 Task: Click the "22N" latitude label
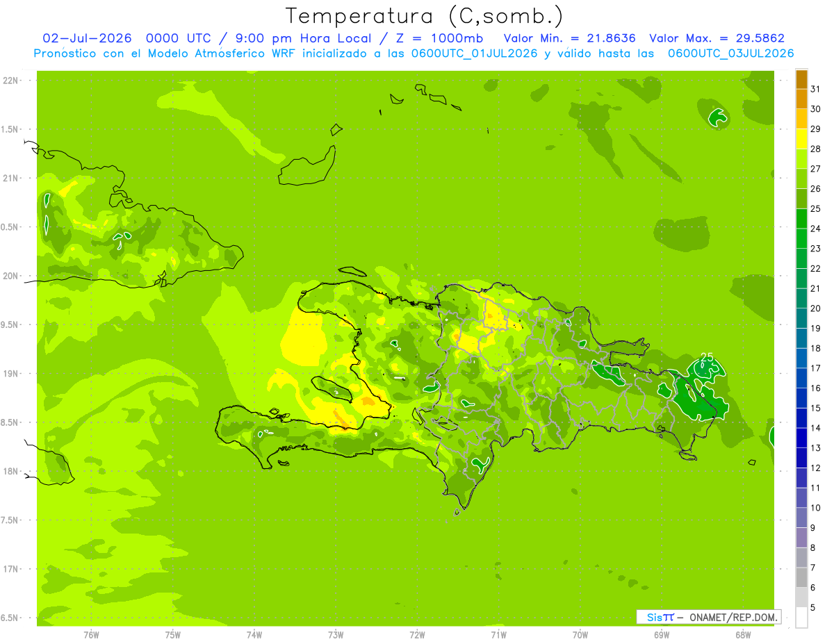[12, 81]
